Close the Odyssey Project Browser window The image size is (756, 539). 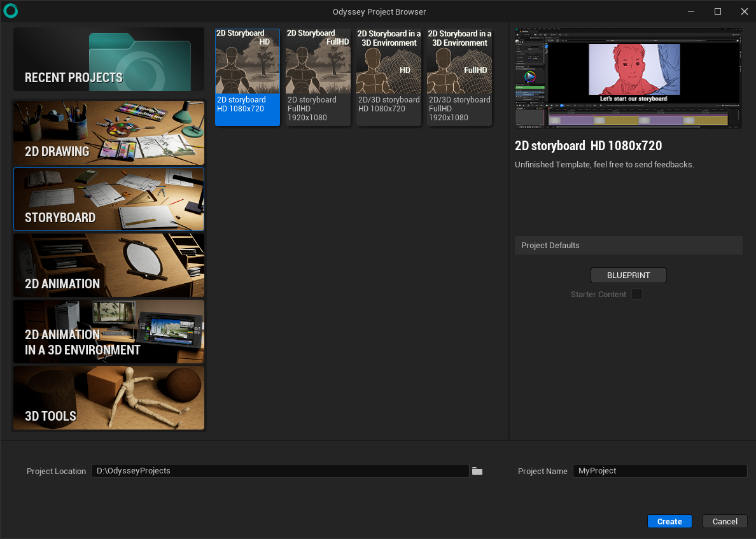coord(744,11)
